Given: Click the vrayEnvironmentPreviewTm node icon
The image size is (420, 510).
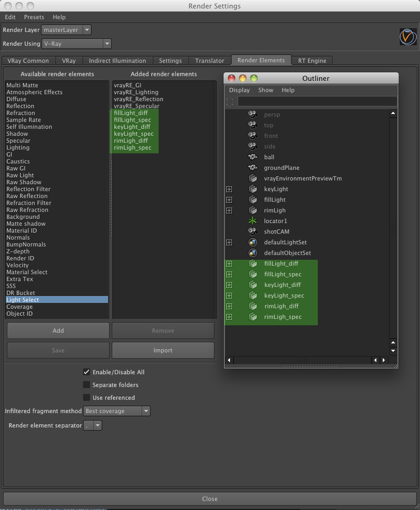Looking at the screenshot, I should click(253, 178).
